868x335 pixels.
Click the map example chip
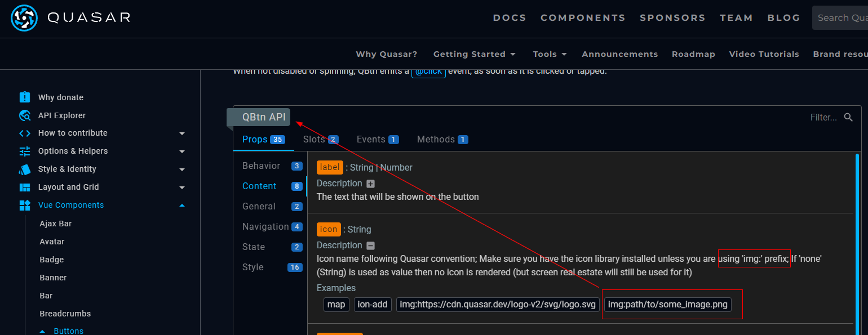[x=336, y=305]
